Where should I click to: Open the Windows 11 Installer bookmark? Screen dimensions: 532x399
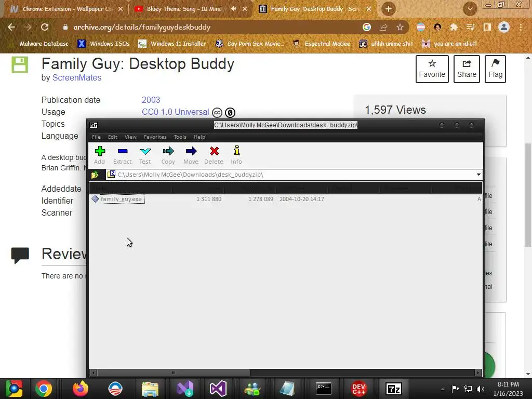tap(172, 44)
